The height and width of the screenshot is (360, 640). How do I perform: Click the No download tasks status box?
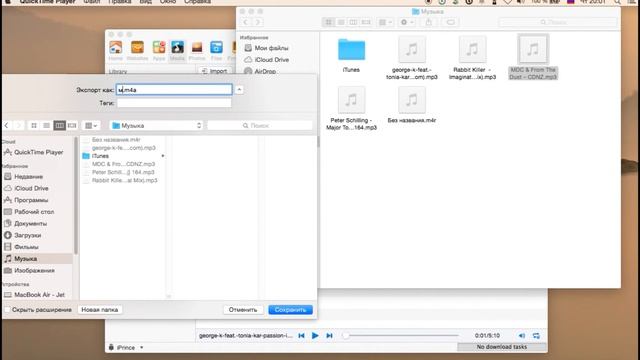click(502, 347)
